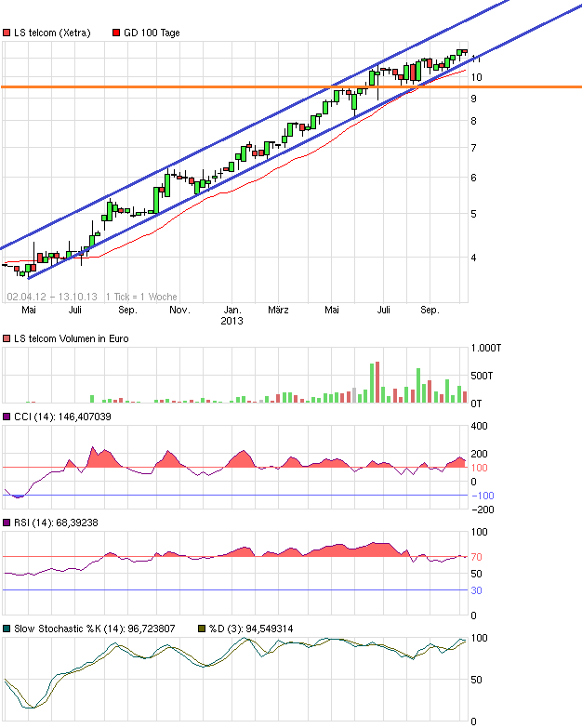Click the date range 02.04.12 - 13.10.13
The height and width of the screenshot is (728, 582).
(52, 297)
